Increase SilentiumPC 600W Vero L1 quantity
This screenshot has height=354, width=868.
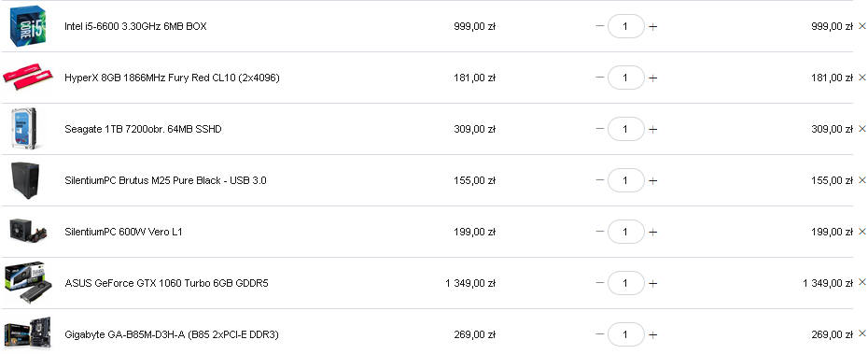pos(653,233)
